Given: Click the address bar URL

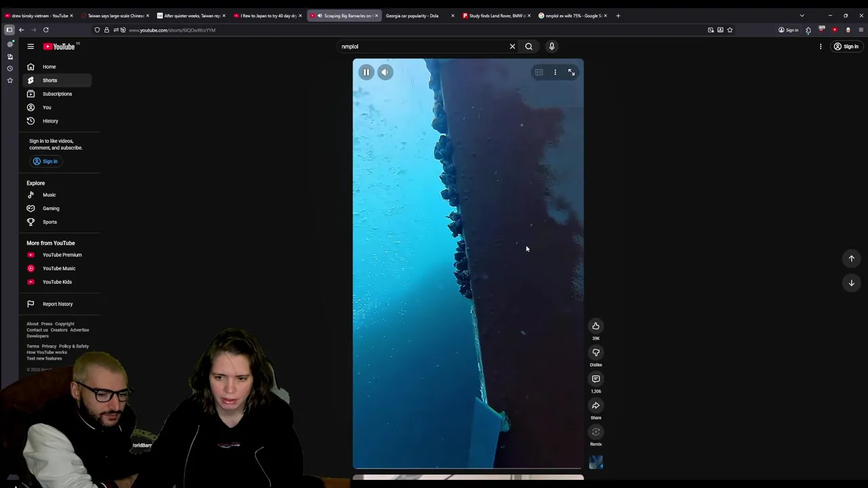Looking at the screenshot, I should point(172,30).
